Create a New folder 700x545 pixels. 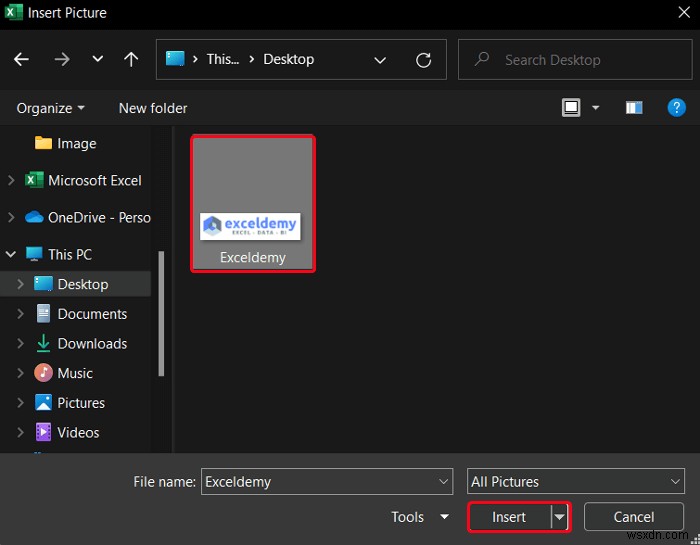(153, 108)
